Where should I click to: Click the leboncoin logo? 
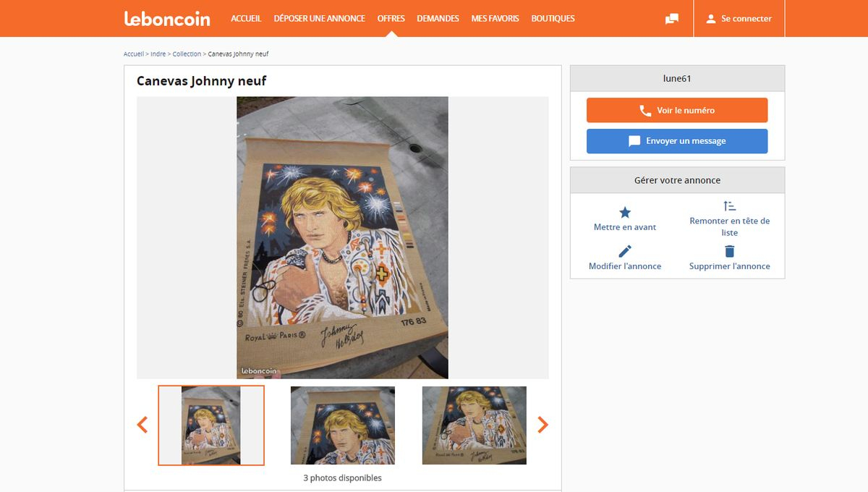point(167,19)
